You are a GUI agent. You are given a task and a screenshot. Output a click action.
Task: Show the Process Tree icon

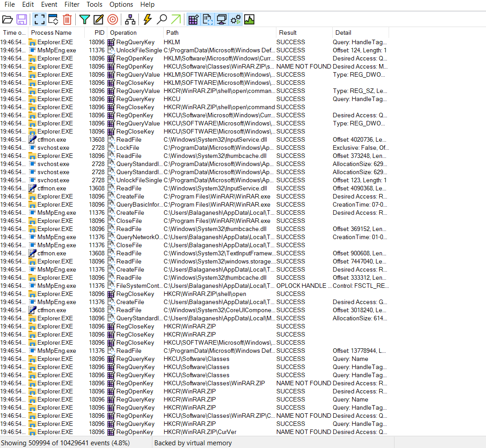pos(130,19)
